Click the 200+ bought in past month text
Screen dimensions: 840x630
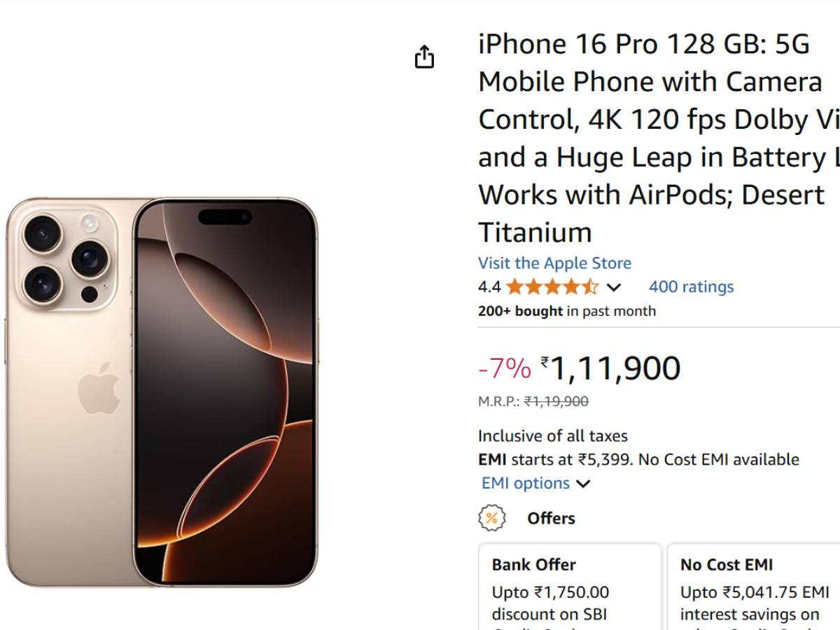pos(566,311)
